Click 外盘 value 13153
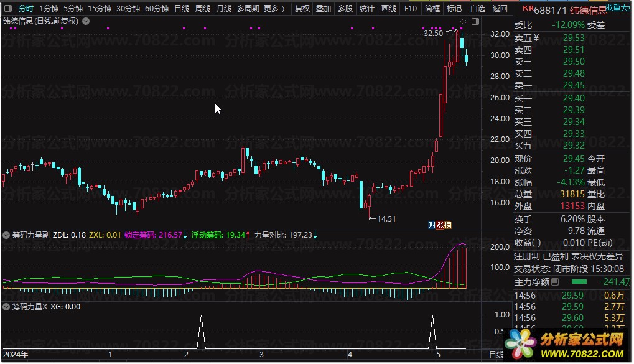 tap(572, 206)
